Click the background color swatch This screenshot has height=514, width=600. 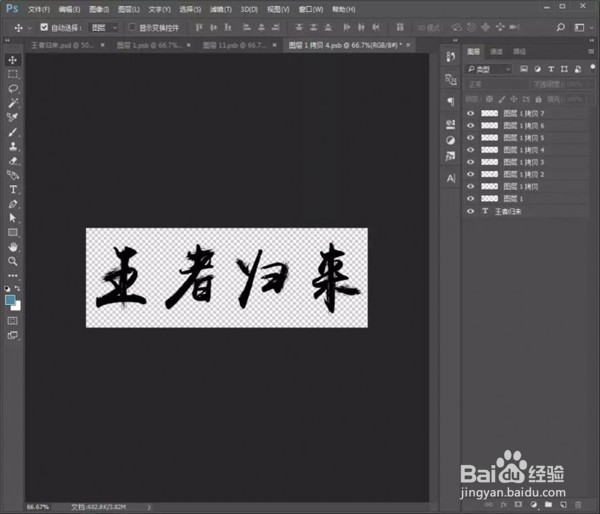coord(17,306)
